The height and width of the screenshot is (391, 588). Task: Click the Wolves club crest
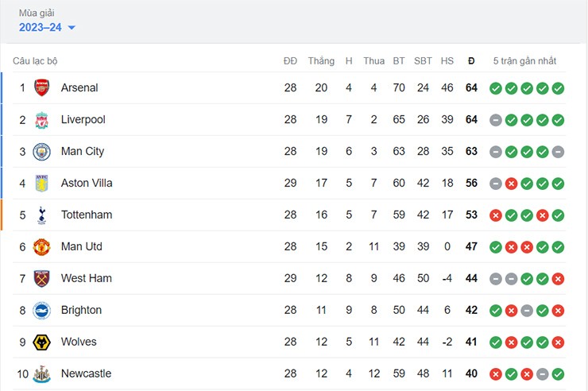(x=41, y=342)
